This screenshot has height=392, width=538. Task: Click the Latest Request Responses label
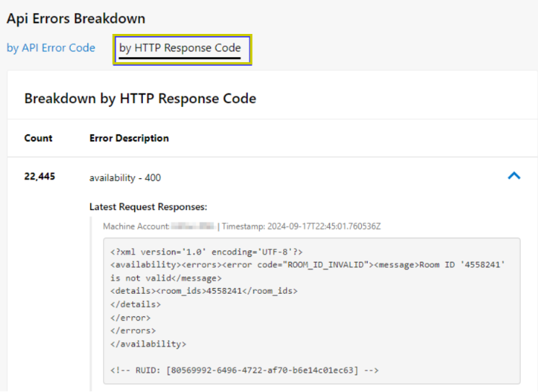pyautogui.click(x=148, y=206)
